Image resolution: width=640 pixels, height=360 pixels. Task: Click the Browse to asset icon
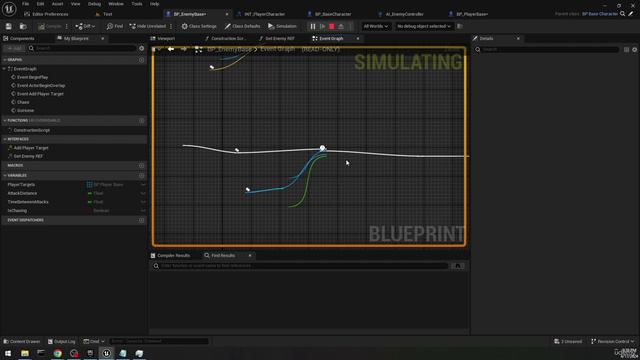tap(23, 26)
